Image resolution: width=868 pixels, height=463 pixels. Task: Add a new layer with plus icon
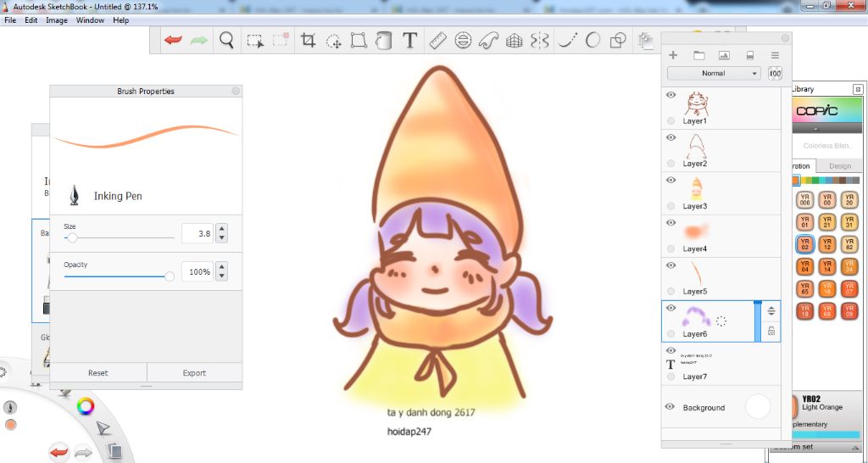coord(673,55)
